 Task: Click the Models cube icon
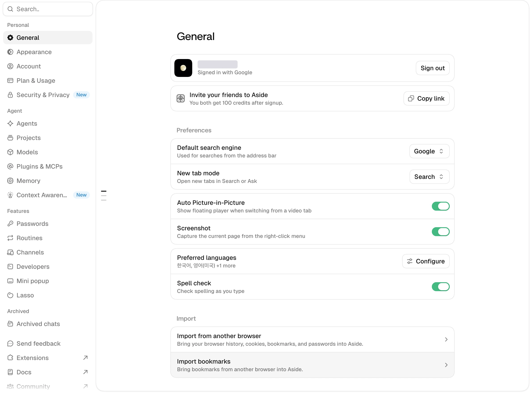point(10,152)
